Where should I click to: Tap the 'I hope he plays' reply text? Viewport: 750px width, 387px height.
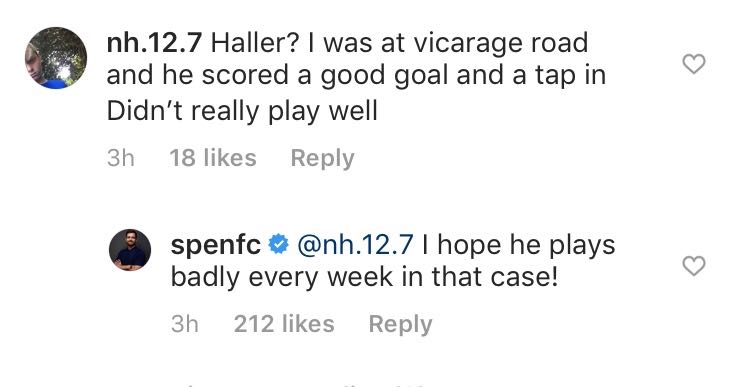518,246
